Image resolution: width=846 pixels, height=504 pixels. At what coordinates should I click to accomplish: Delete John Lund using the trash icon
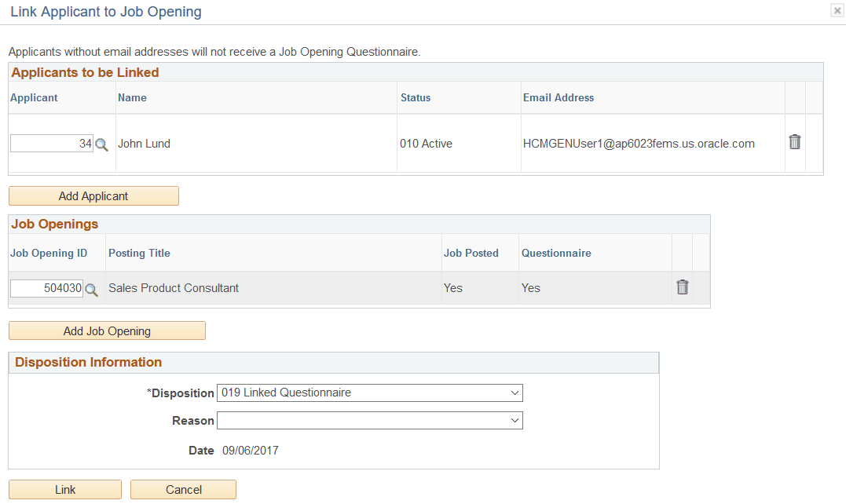794,142
